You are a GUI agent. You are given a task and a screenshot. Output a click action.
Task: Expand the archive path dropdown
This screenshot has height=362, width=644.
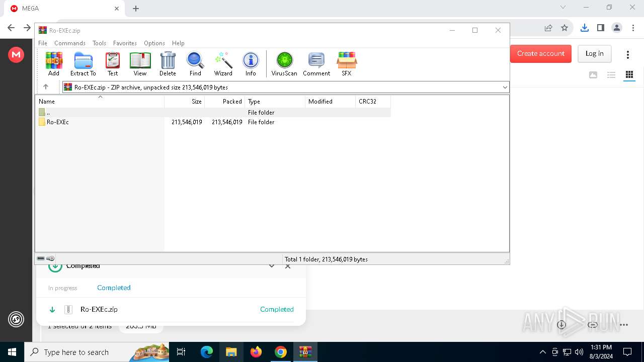(505, 87)
